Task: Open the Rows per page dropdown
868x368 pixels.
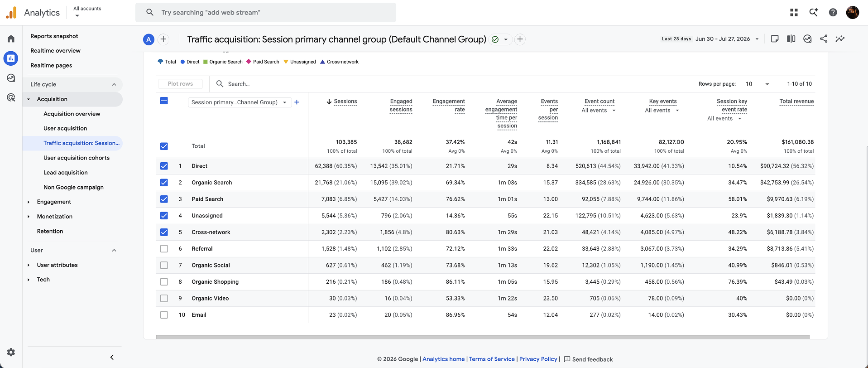Action: point(757,84)
